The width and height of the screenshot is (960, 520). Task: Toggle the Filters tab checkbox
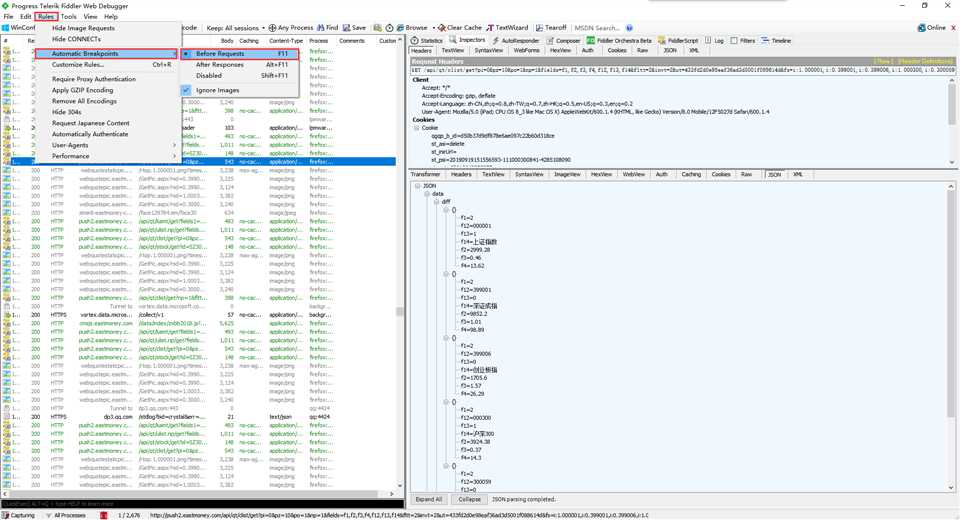coord(733,40)
